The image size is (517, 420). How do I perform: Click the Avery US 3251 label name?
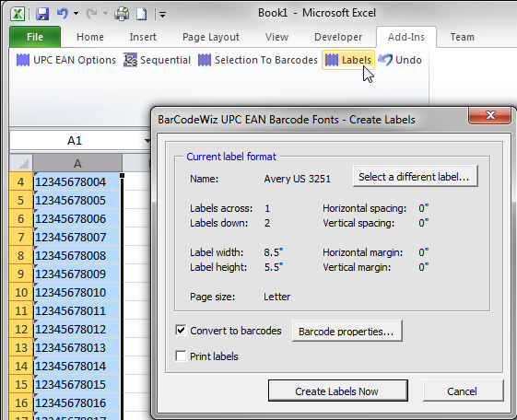(297, 179)
